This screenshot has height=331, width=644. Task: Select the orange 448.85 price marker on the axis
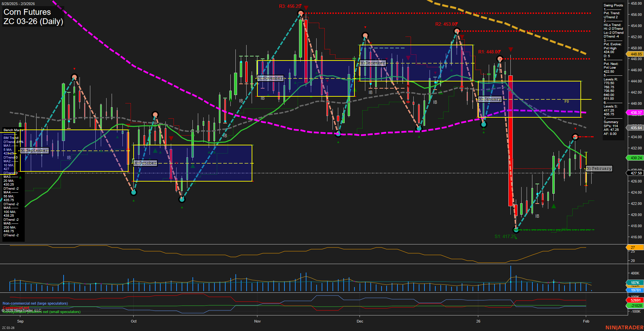tap(635, 54)
